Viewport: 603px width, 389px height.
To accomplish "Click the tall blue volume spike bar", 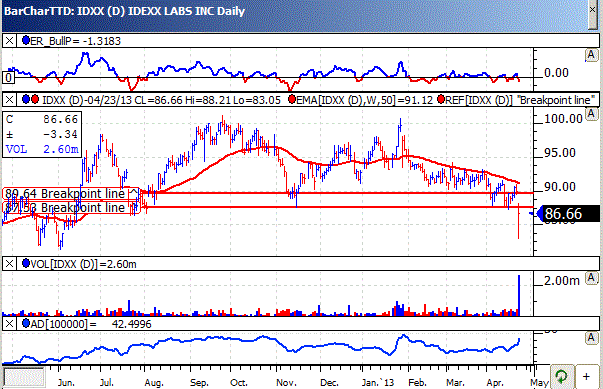I will [x=519, y=295].
